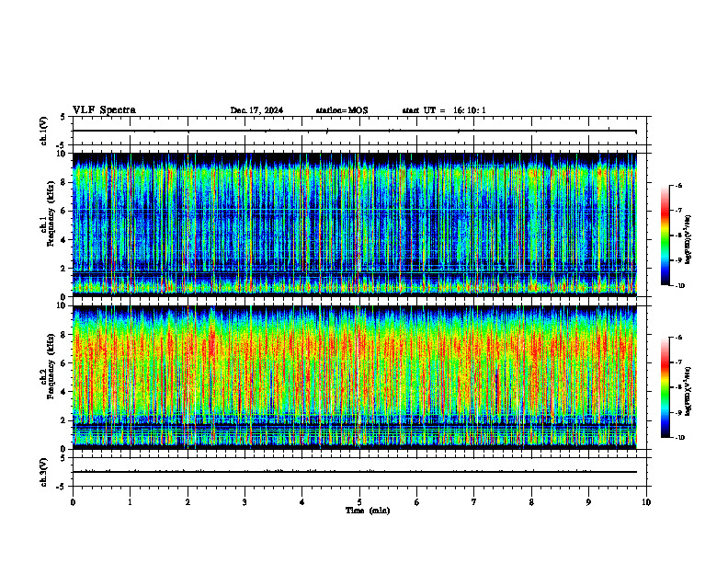Image resolution: width=728 pixels, height=563 pixels.
Task: Click the "0" tick on the time axis
Action: (73, 502)
